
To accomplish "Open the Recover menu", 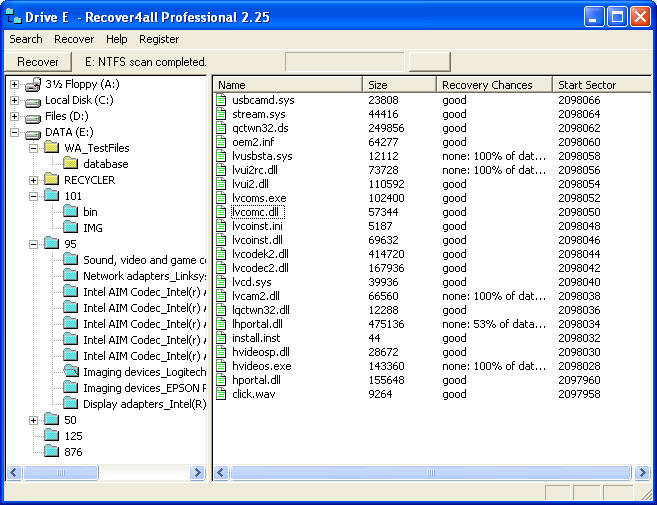I will [x=74, y=39].
